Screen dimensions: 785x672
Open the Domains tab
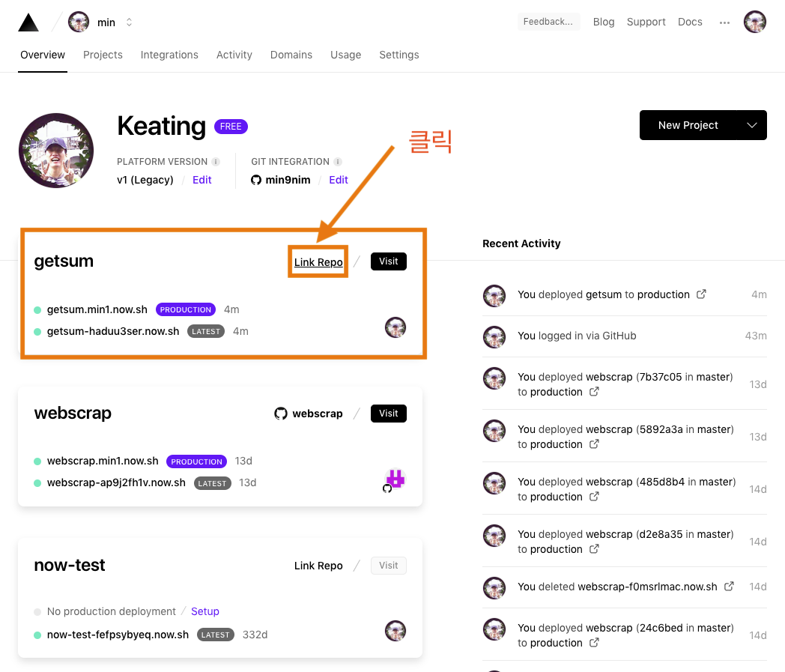[291, 55]
